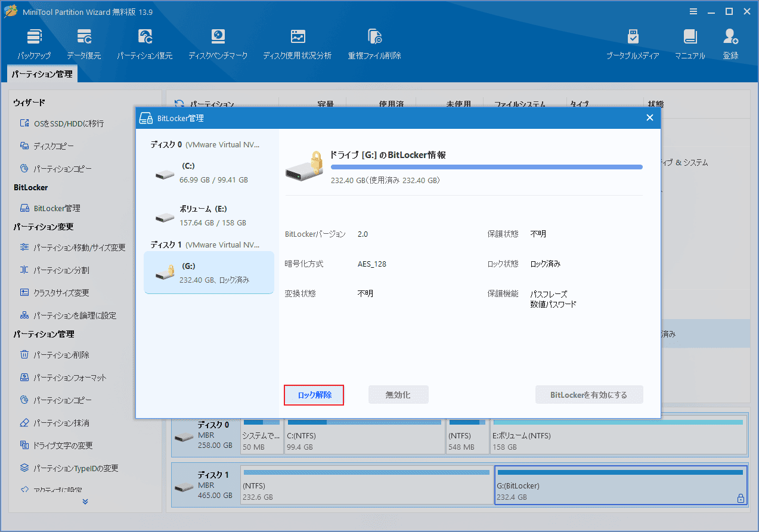Image resolution: width=759 pixels, height=532 pixels.
Task: Select E:ボリューム(NTFS) partition in disk map
Action: 618,437
